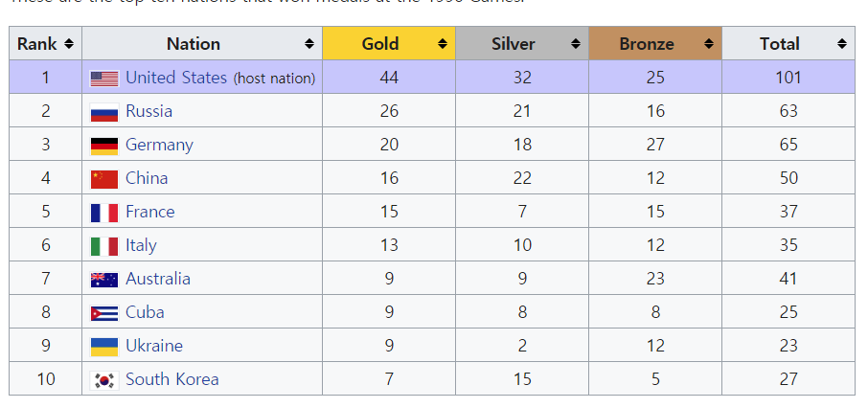
Task: Click the China flag icon
Action: click(x=104, y=179)
